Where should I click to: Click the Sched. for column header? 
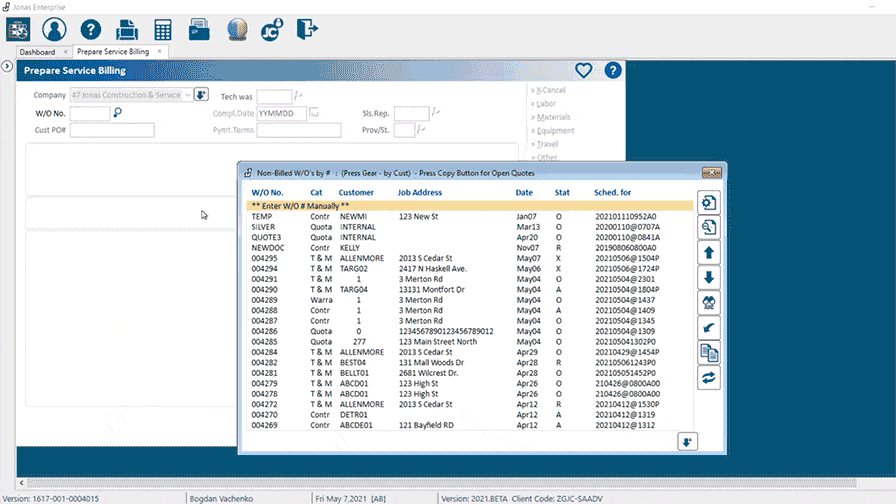pyautogui.click(x=613, y=193)
